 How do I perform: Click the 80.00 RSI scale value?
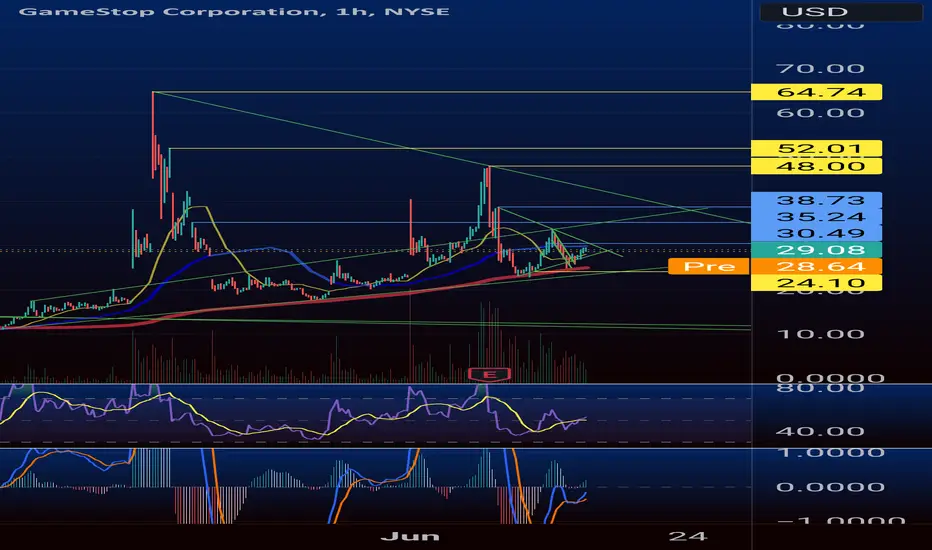click(x=820, y=388)
